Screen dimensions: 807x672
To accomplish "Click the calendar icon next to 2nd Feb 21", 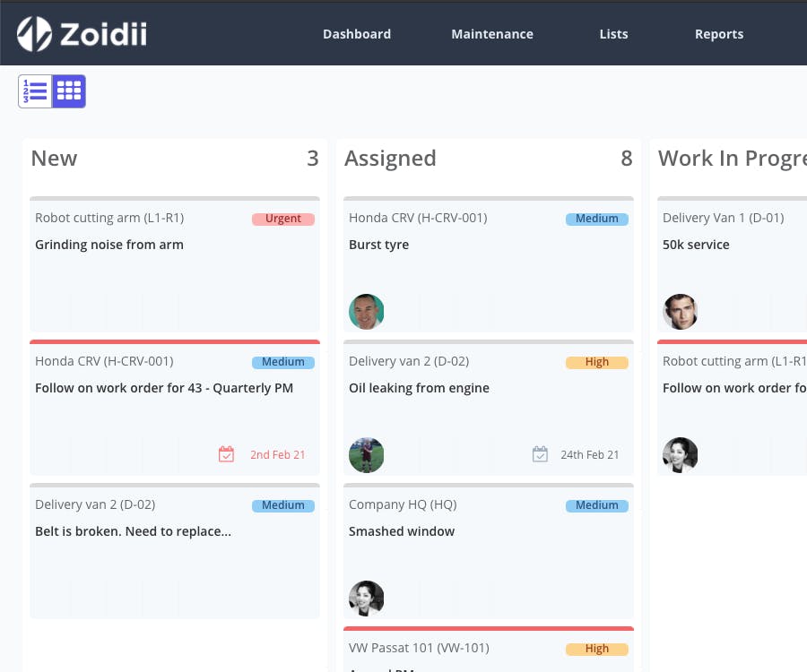I will pyautogui.click(x=227, y=453).
